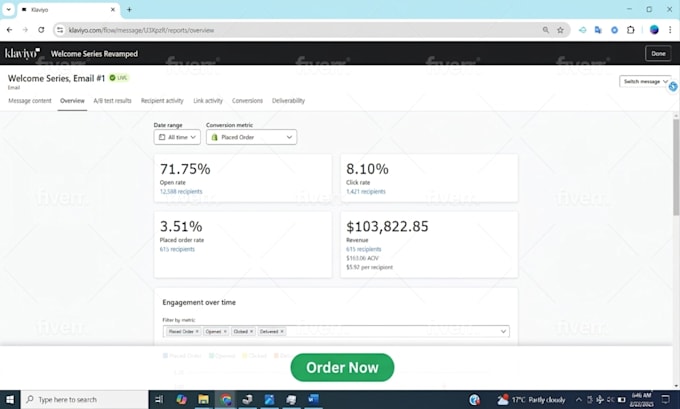Open Chrome's three-dot menu
Viewport: 680px width, 409px height.
point(670,30)
